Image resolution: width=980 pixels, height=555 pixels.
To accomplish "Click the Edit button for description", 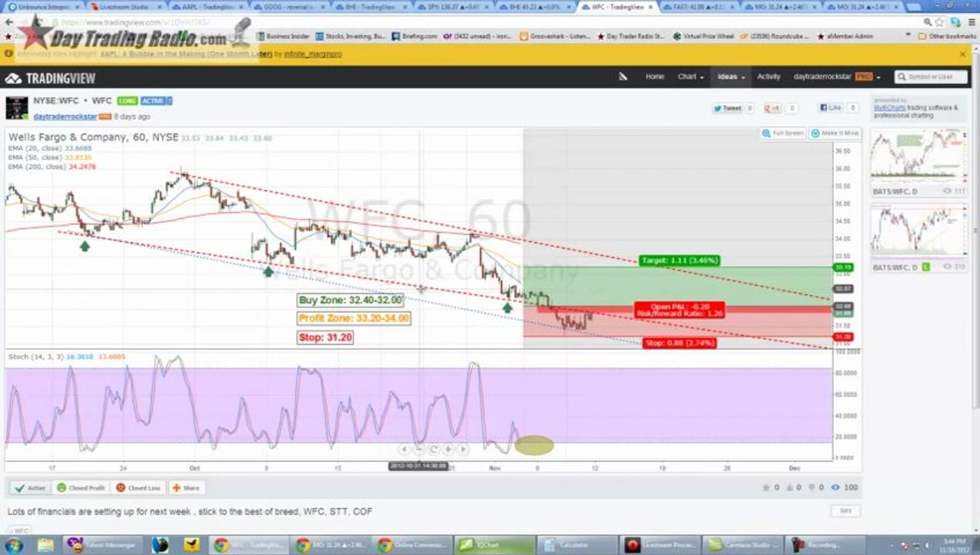I will coord(845,511).
